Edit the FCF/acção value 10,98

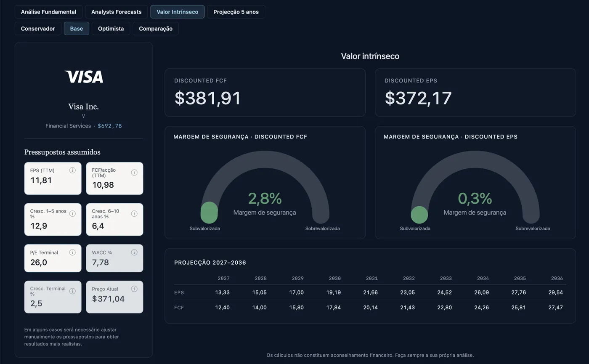[103, 185]
